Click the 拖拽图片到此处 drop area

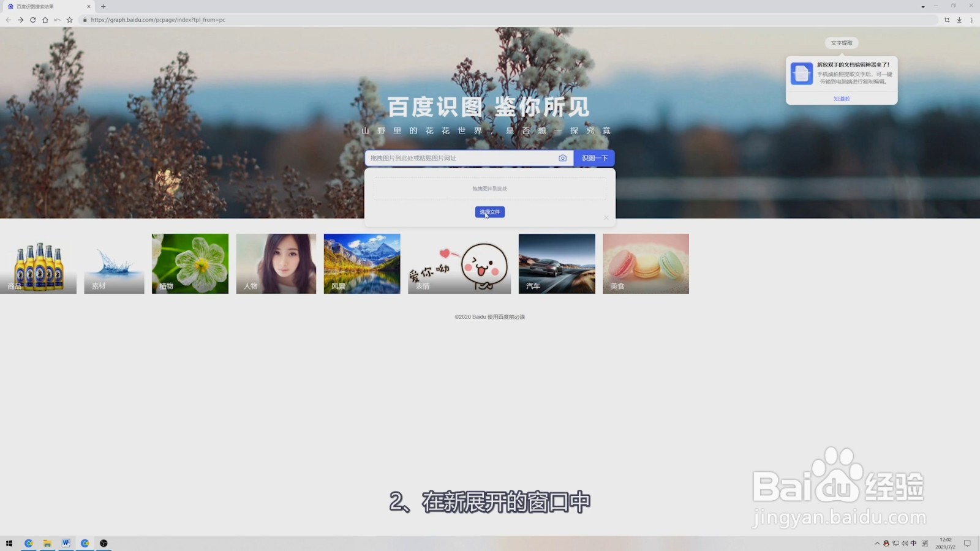490,189
